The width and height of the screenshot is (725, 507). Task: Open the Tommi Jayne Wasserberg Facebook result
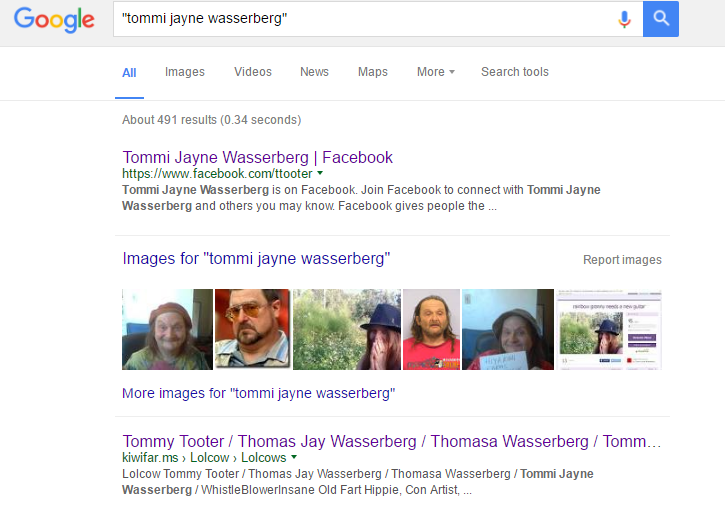pos(258,157)
